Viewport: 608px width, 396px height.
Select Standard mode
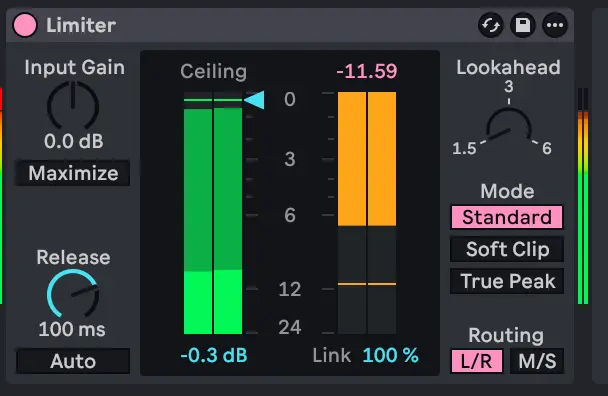(507, 217)
